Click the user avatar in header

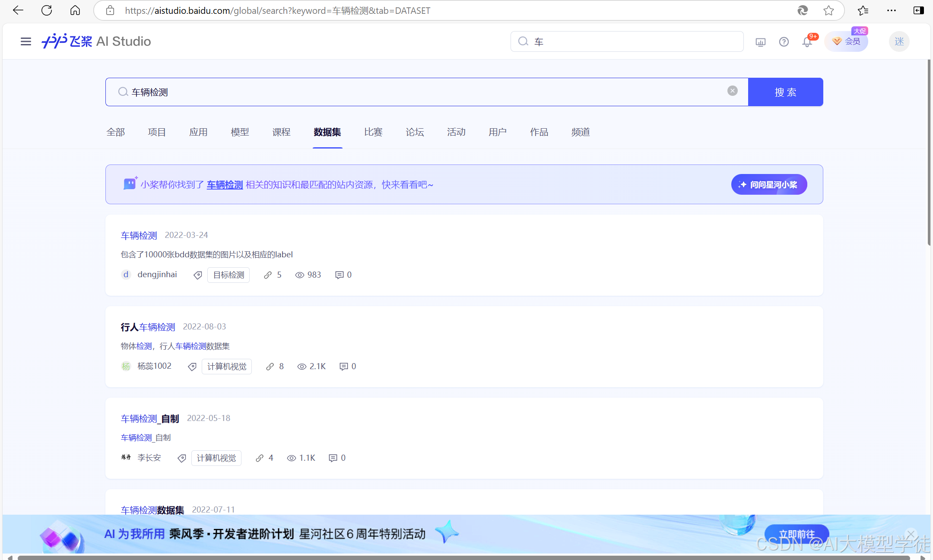pos(899,41)
